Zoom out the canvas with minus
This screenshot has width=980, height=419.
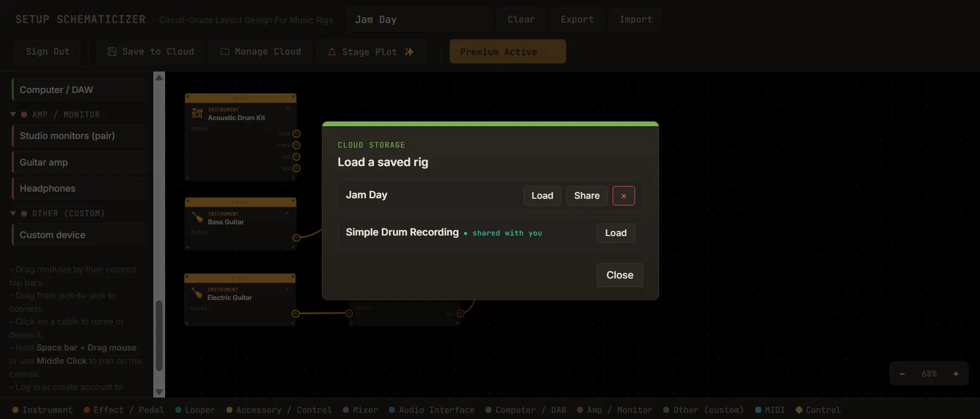tap(902, 374)
